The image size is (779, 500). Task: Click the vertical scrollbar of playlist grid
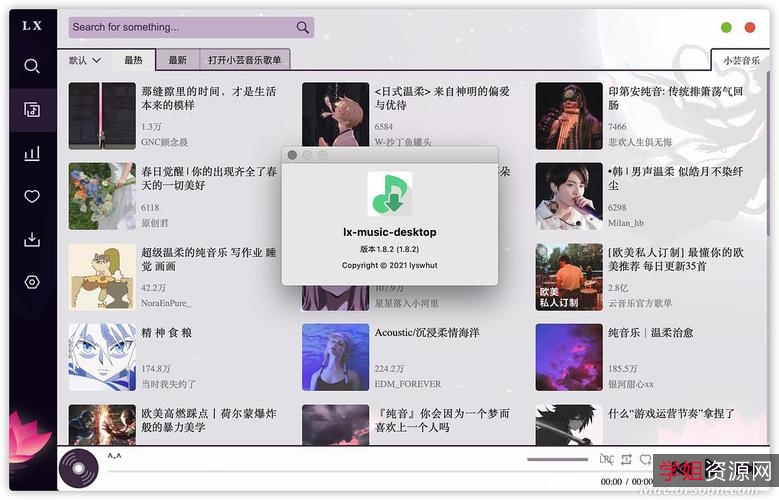767,154
